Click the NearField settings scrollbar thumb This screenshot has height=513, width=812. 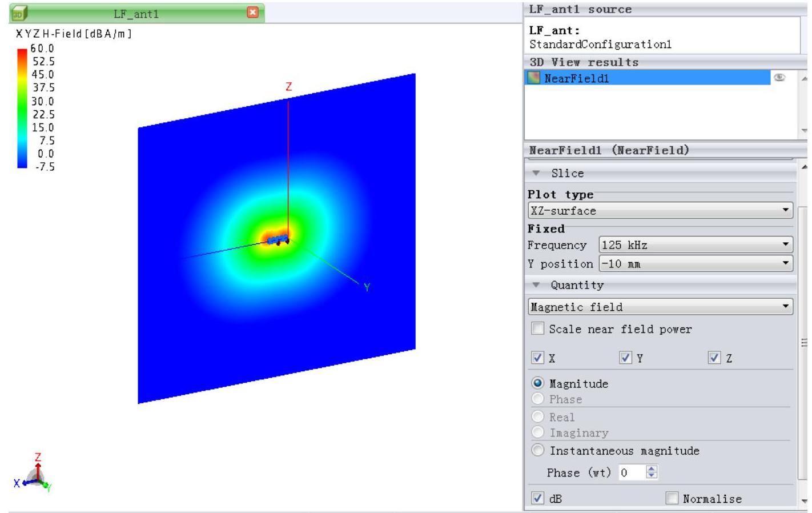pyautogui.click(x=804, y=343)
